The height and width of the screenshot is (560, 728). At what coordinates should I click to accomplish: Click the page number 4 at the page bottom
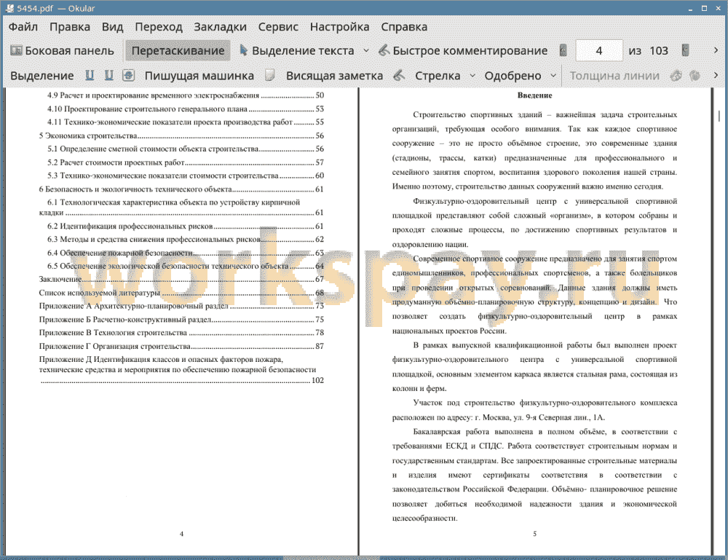pos(181,534)
